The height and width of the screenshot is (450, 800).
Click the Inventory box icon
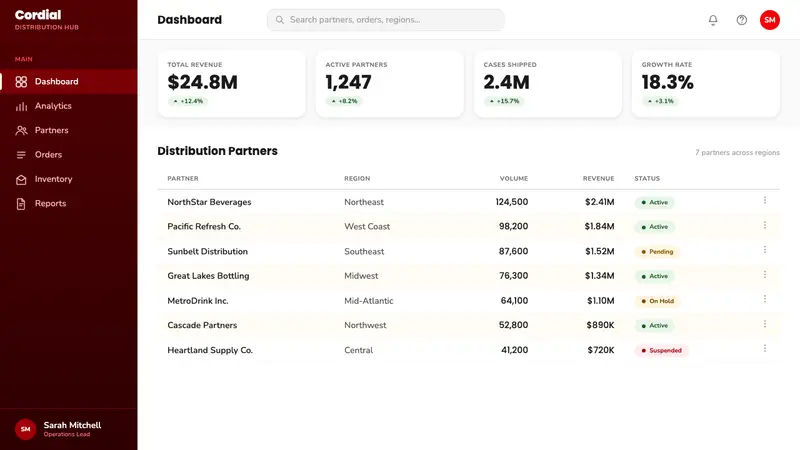(21, 179)
